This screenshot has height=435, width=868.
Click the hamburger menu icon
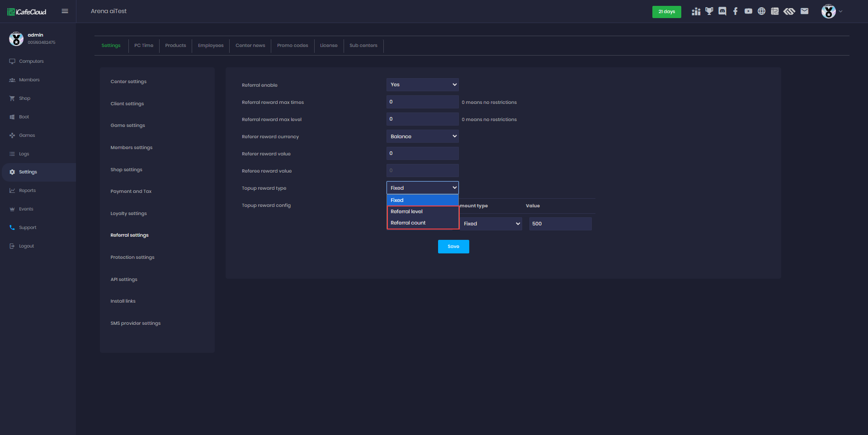point(65,11)
